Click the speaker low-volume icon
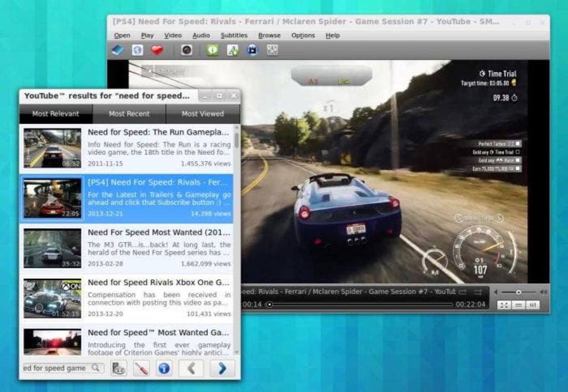 tap(496, 292)
